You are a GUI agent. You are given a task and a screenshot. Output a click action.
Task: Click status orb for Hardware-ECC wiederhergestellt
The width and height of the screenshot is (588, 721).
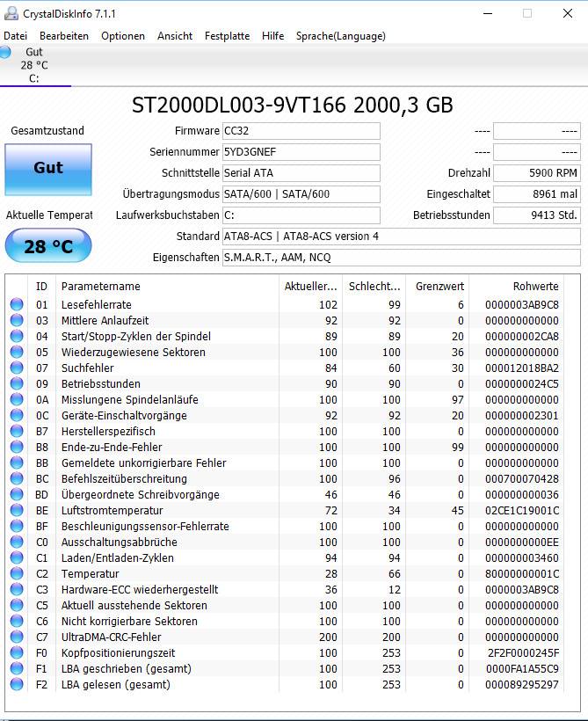coord(17,589)
